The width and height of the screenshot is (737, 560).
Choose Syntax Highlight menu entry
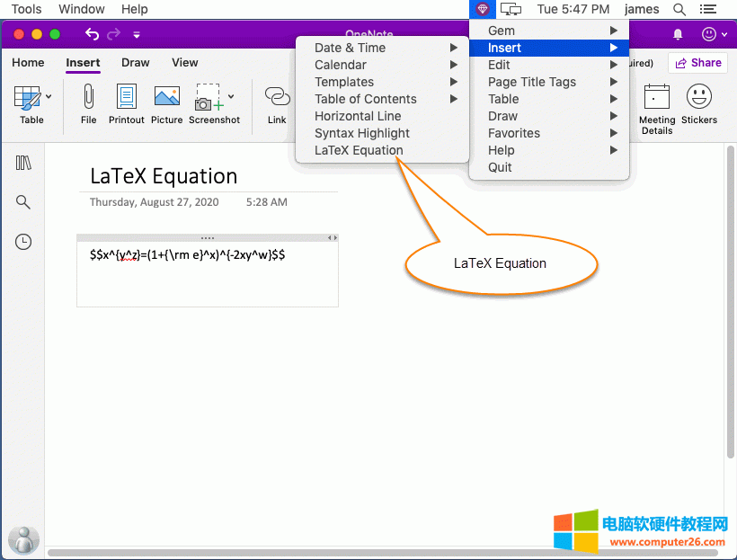362,133
